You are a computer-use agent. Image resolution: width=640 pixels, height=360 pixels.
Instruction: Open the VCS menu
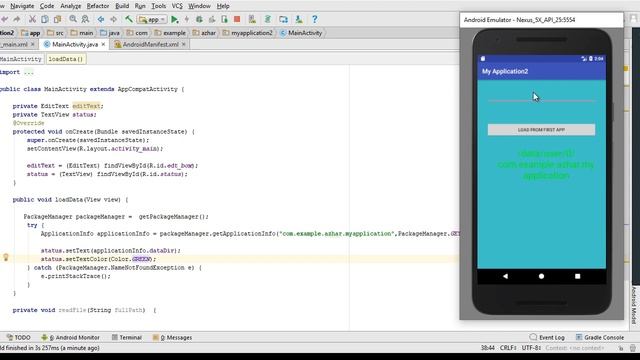tap(177, 6)
